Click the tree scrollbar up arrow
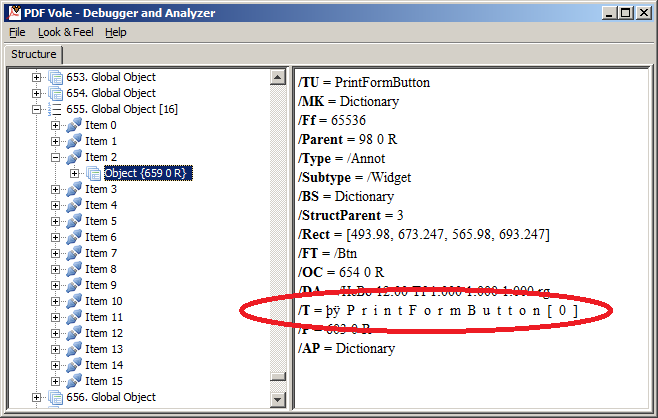 278,77
